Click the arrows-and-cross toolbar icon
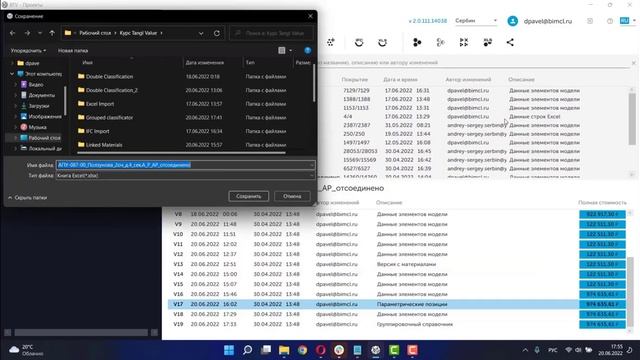Screen dimensions: 640x360 464,42
